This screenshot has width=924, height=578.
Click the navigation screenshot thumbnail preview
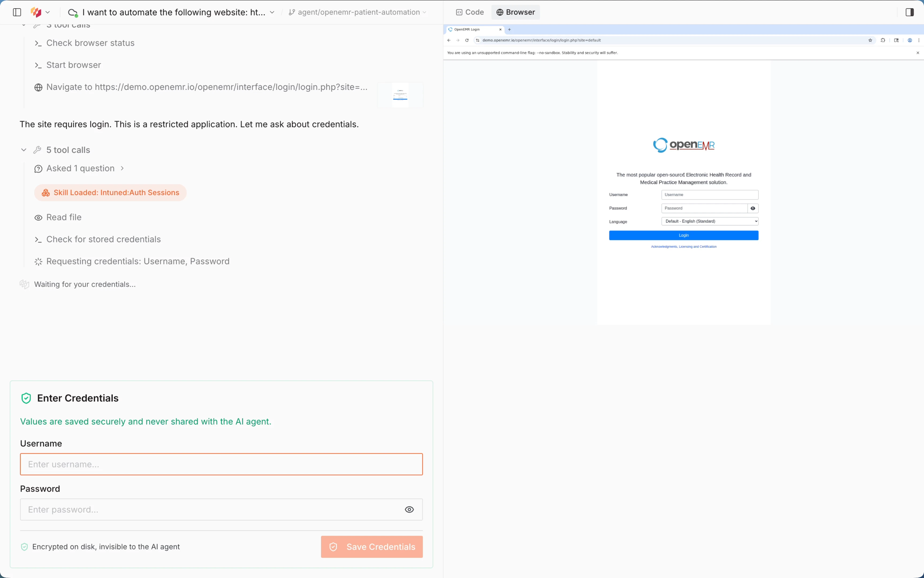pos(400,94)
